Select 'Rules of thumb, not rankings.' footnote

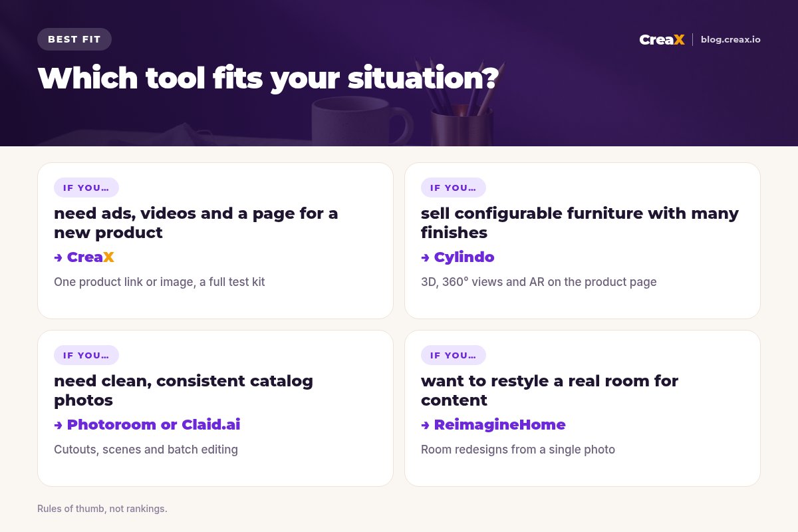click(x=102, y=509)
